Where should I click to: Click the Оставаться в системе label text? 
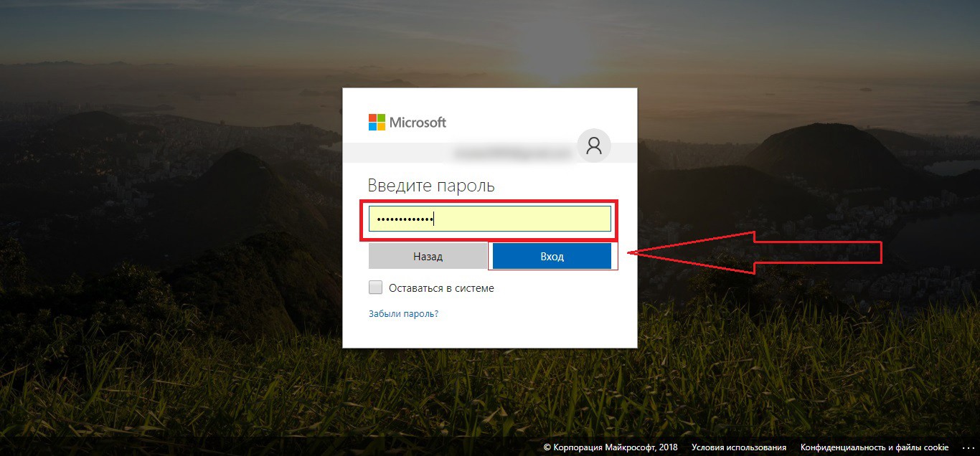(441, 288)
